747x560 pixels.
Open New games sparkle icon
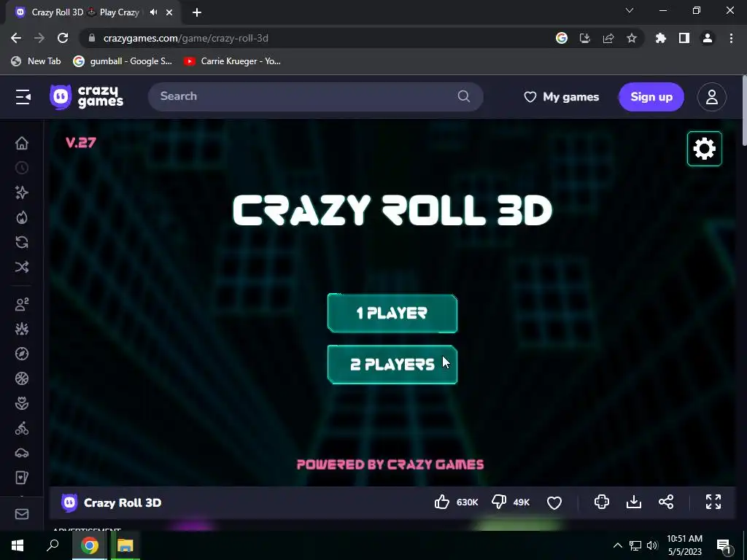pos(22,192)
